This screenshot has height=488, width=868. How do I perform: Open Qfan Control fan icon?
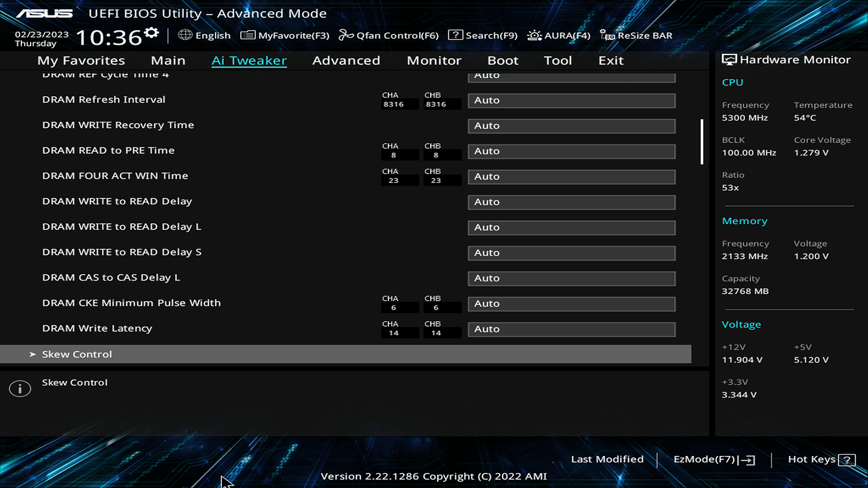[346, 35]
